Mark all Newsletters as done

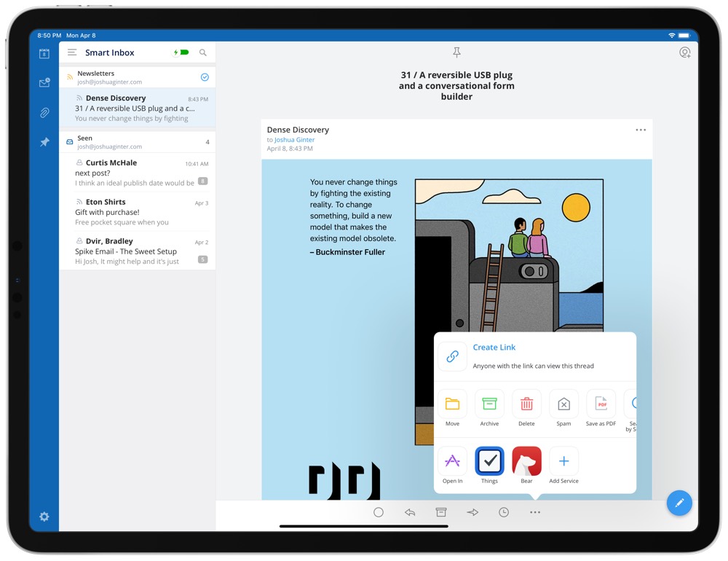205,77
